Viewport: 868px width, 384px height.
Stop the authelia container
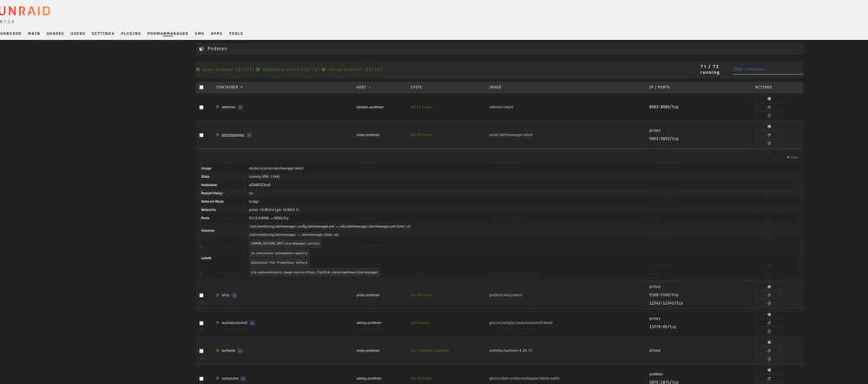[x=769, y=342]
